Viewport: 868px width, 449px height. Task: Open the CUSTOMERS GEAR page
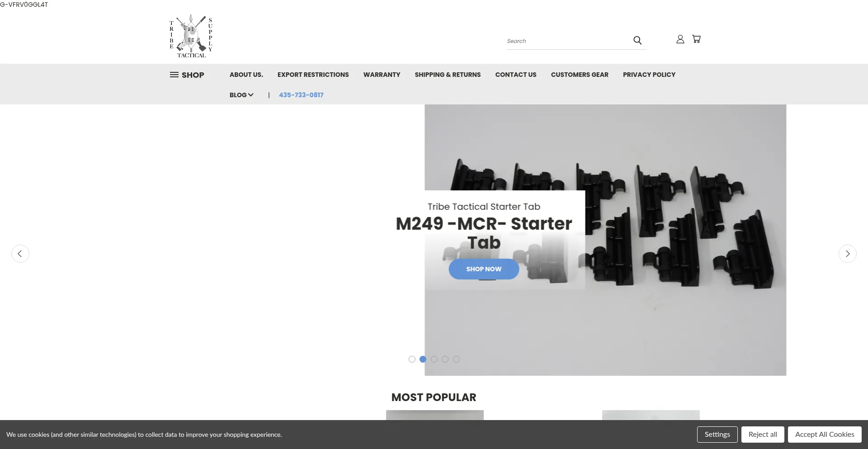(x=580, y=75)
